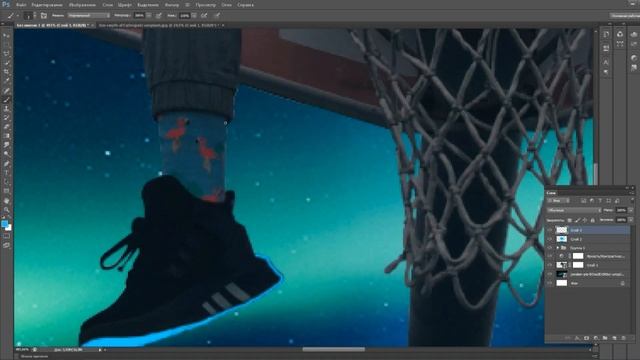Open the layer opacity slider arrow
640x360 pixels.
631,210
